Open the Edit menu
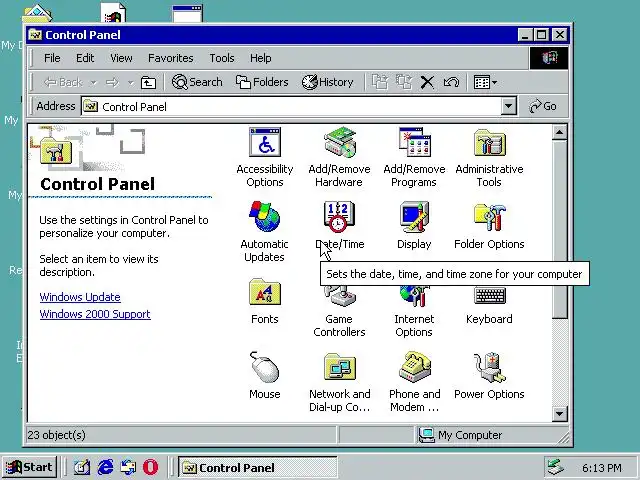 [x=85, y=58]
